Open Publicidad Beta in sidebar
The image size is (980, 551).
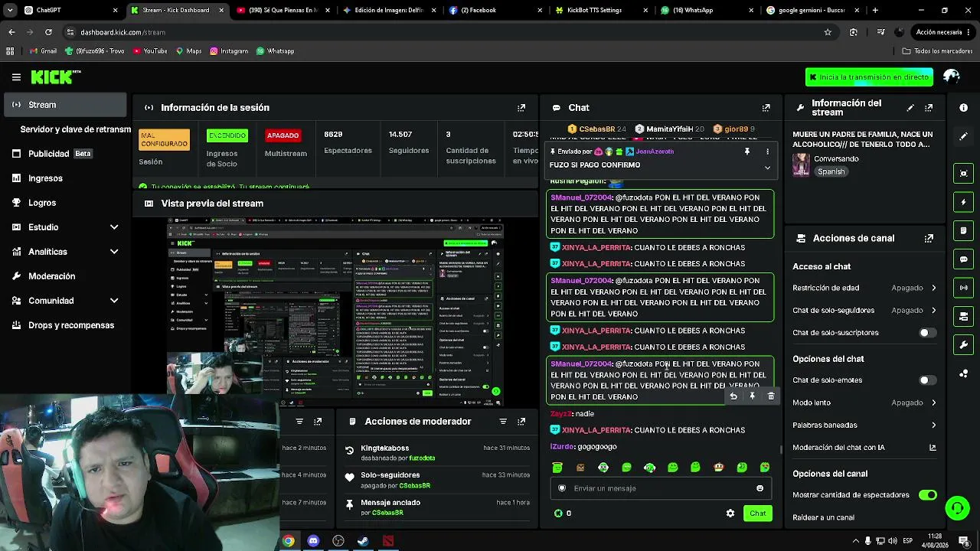(x=66, y=154)
